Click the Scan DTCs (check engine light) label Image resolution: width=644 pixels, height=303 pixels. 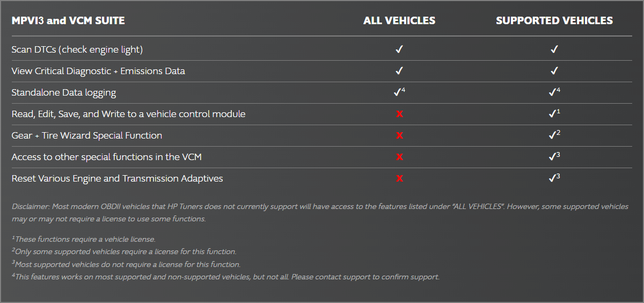tap(77, 49)
